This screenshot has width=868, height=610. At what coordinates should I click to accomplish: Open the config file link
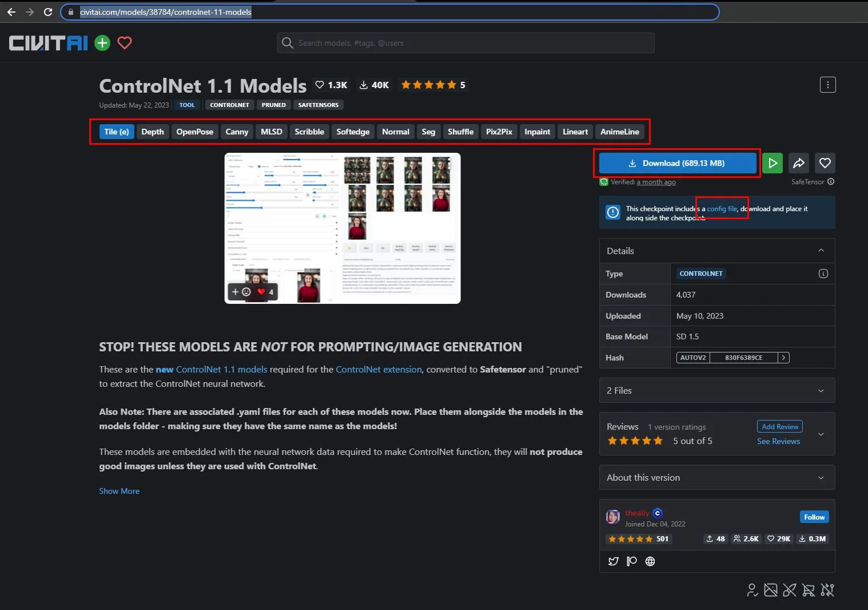[722, 209]
